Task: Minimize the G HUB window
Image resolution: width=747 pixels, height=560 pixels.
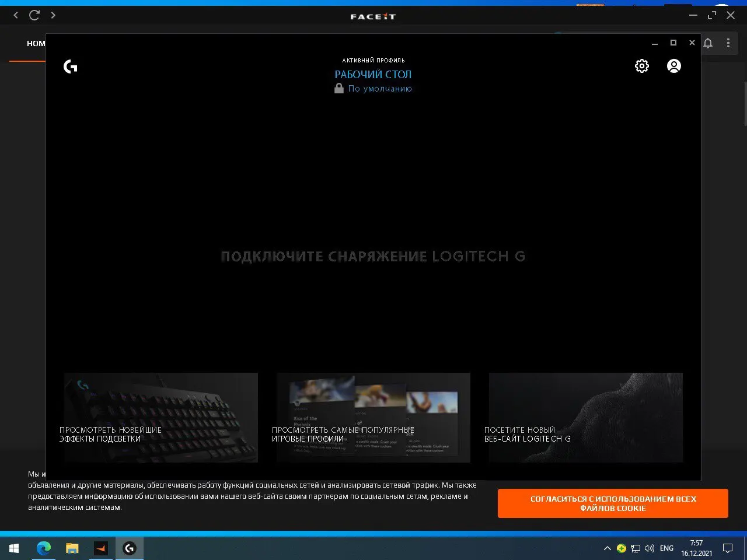Action: (x=655, y=43)
